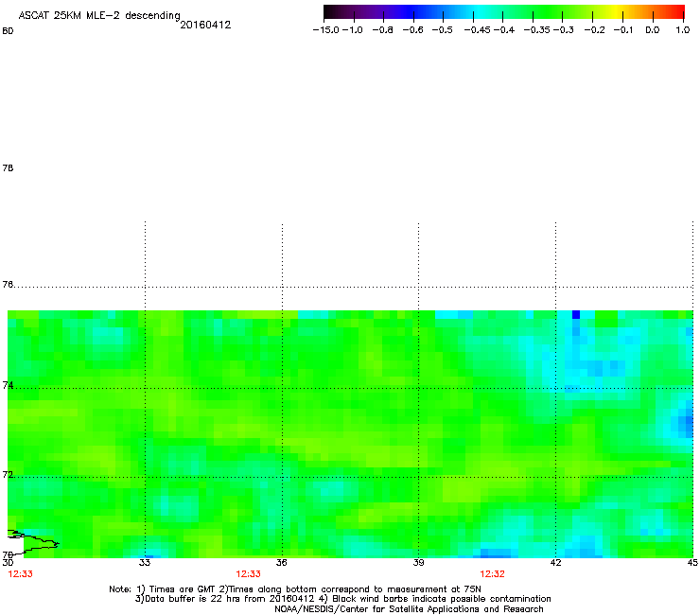The image size is (700, 615).
Task: Select the longitude label 45
Action: (692, 563)
